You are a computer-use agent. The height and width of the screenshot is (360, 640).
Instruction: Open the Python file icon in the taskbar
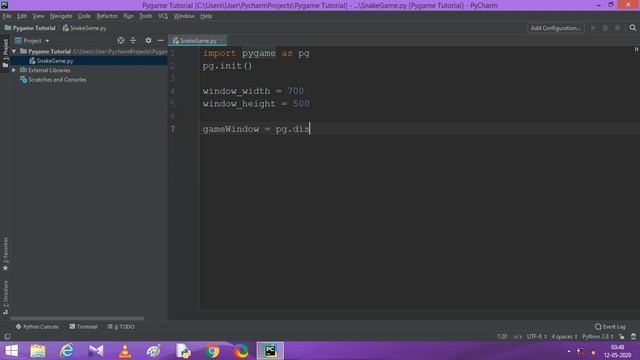click(x=183, y=351)
